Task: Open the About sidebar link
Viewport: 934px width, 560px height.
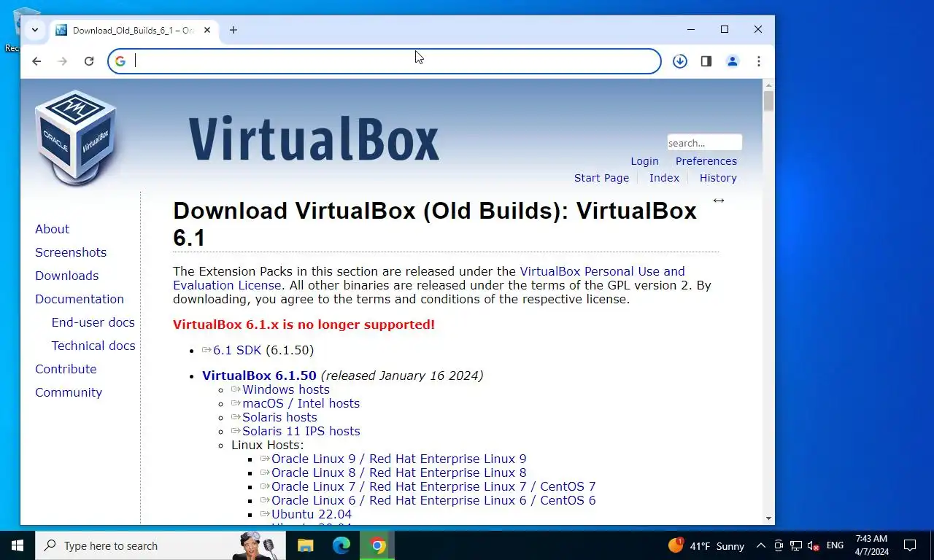Action: (x=53, y=229)
